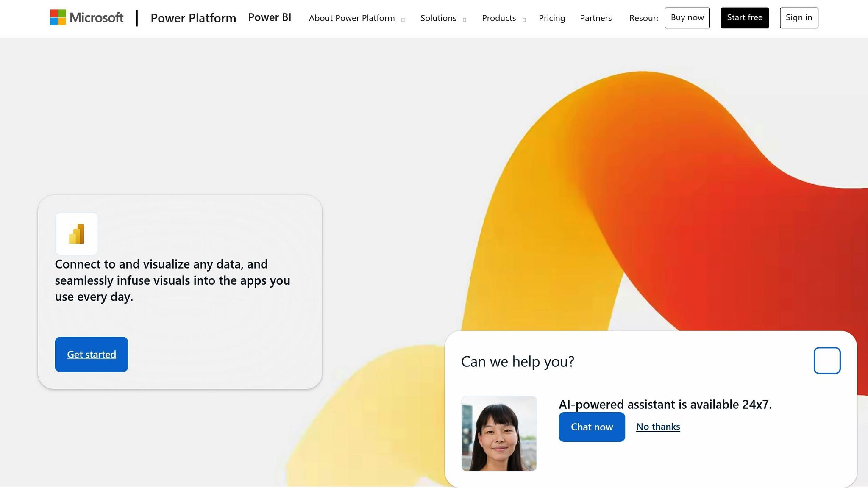Screen dimensions: 868x488
Task: Click the Start free button
Action: [x=744, y=18]
